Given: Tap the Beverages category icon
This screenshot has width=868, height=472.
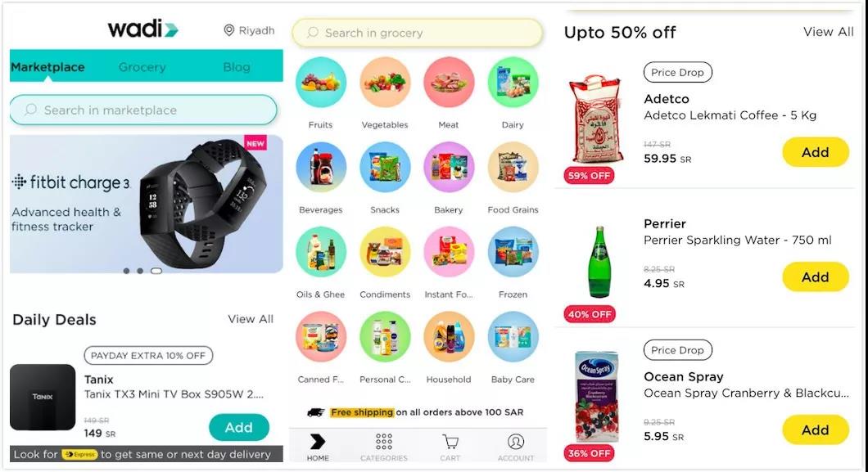Looking at the screenshot, I should [320, 167].
